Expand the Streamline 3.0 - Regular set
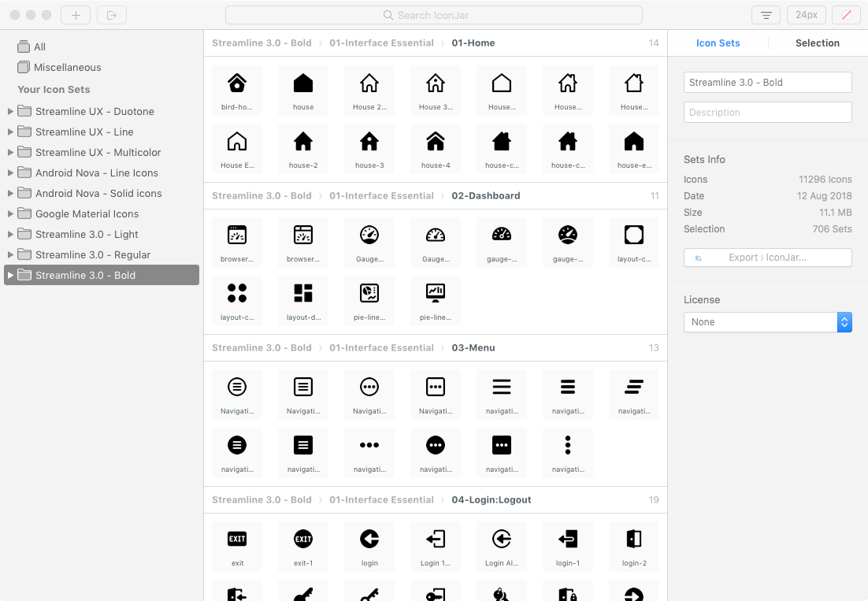 coord(10,254)
